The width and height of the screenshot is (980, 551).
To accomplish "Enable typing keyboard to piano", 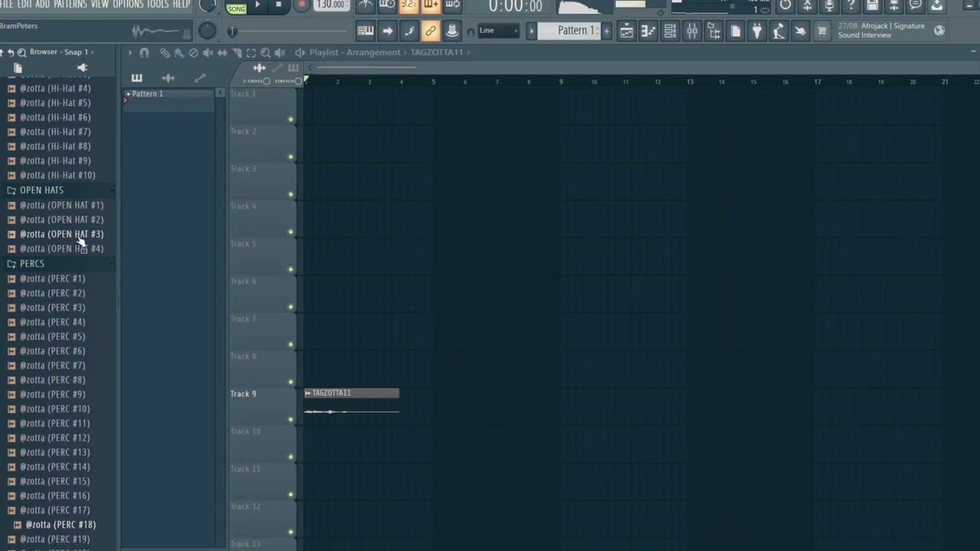I will [365, 31].
